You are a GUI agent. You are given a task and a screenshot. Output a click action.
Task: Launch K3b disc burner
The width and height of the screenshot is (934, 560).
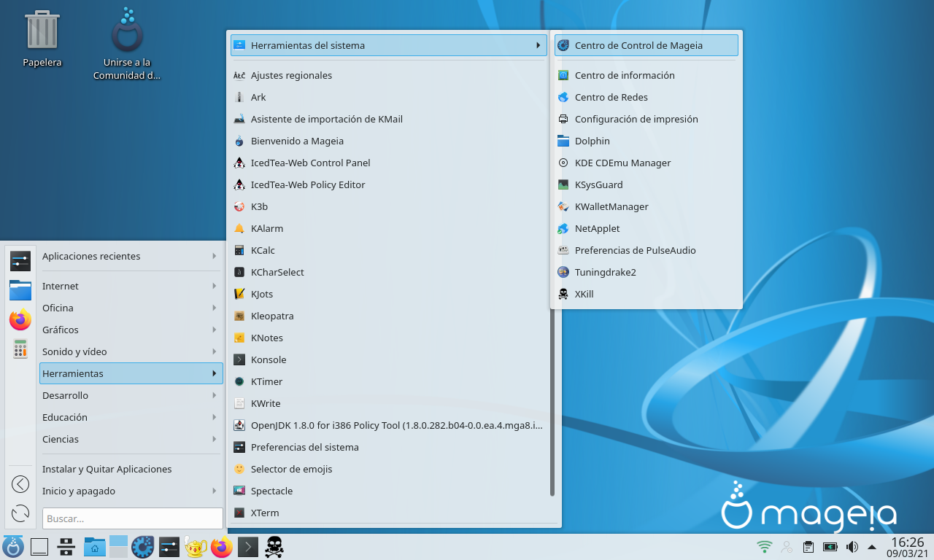coord(388,206)
